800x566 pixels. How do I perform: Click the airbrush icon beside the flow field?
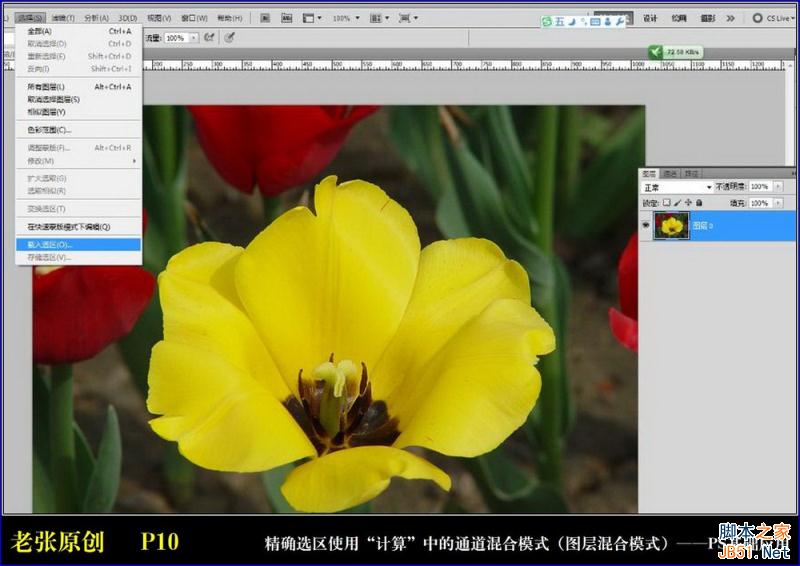[209, 37]
